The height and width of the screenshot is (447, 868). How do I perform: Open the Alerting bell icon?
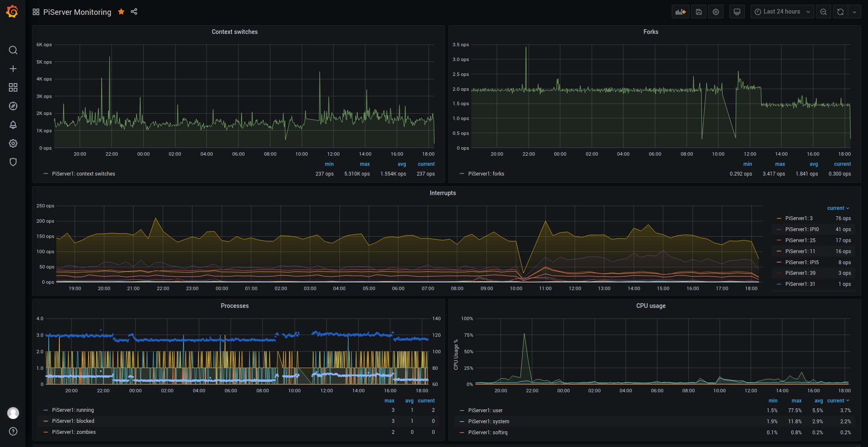(13, 125)
